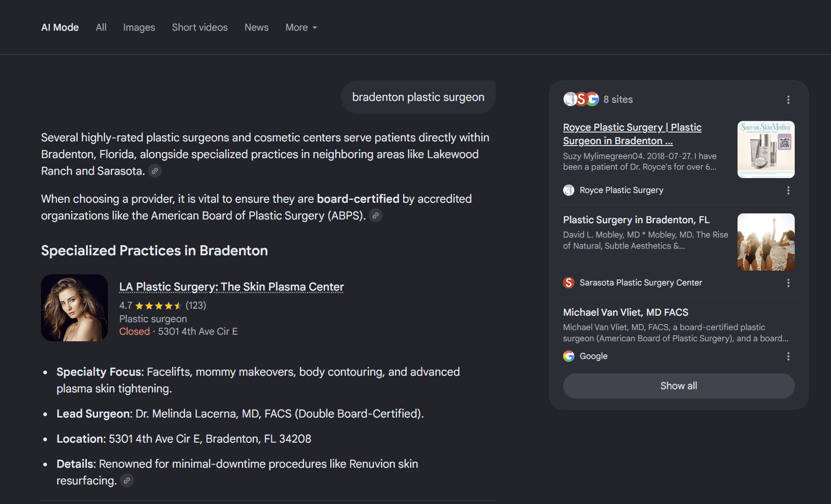Image resolution: width=831 pixels, height=504 pixels.
Task: Click the Sarasota Plastic Surgery Center favicon
Action: coord(569,283)
